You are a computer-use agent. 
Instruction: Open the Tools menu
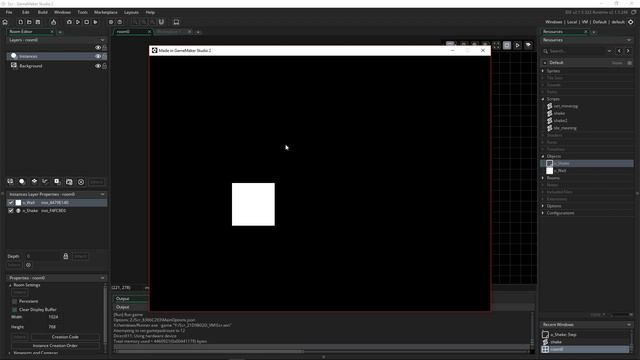pyautogui.click(x=82, y=12)
